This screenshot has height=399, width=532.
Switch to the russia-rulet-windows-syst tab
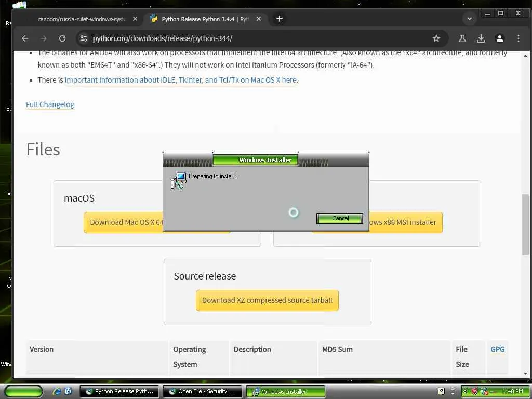point(82,19)
